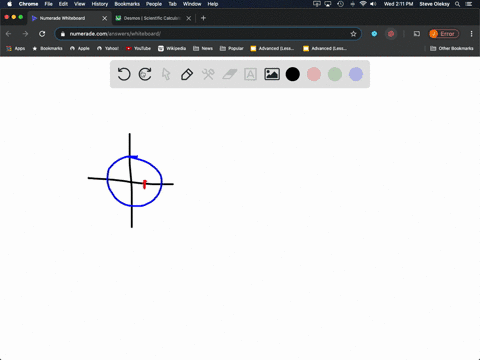Open the first Advanced bookmark

(x=272, y=48)
